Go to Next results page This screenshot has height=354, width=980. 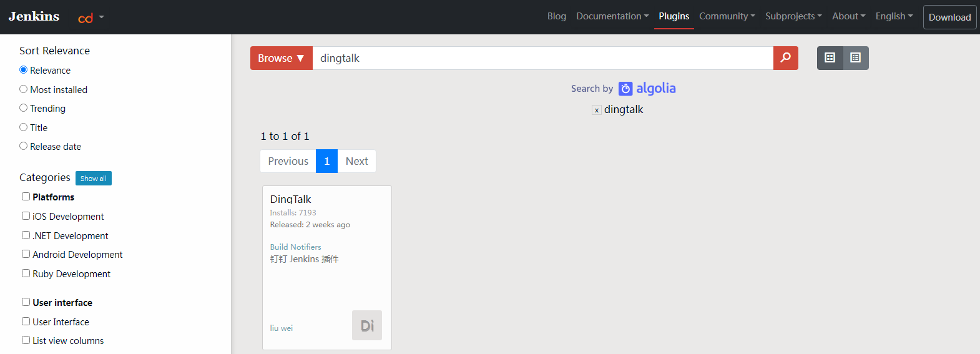coord(357,161)
